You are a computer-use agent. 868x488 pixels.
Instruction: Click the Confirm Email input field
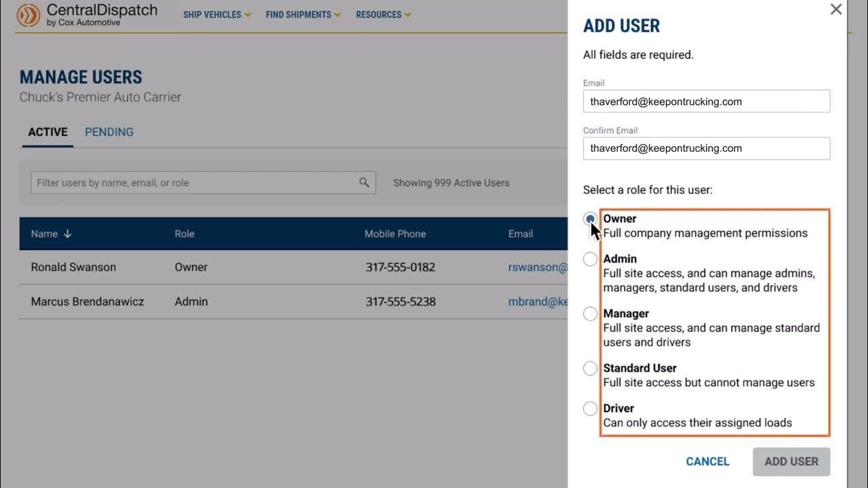pyautogui.click(x=707, y=148)
